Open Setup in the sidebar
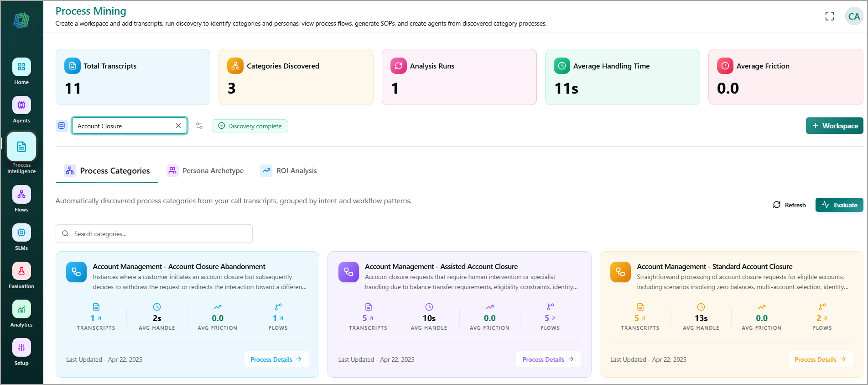The width and height of the screenshot is (868, 385). click(x=21, y=353)
